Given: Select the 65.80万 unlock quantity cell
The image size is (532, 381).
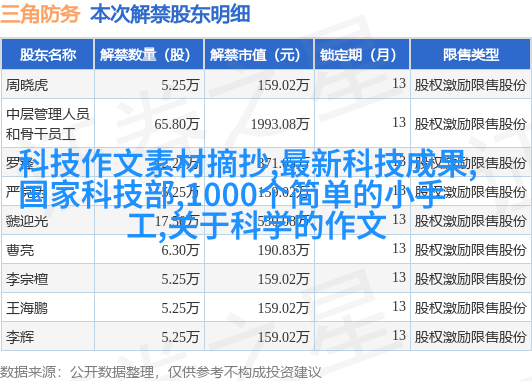Looking at the screenshot, I should point(177,124).
